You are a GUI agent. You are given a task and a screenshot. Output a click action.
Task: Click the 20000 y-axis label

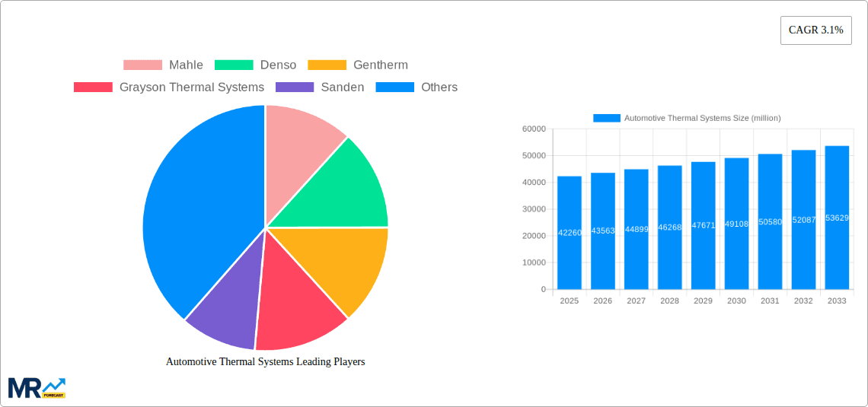click(x=534, y=236)
